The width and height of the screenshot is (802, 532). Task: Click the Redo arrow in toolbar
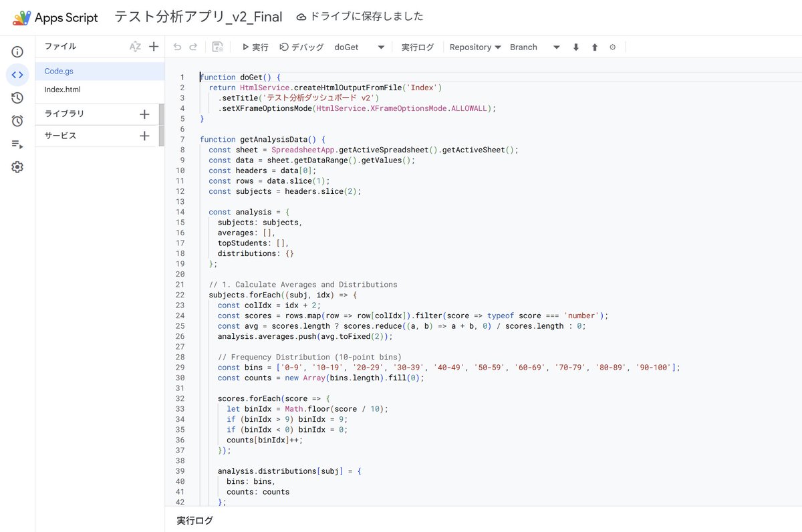193,47
